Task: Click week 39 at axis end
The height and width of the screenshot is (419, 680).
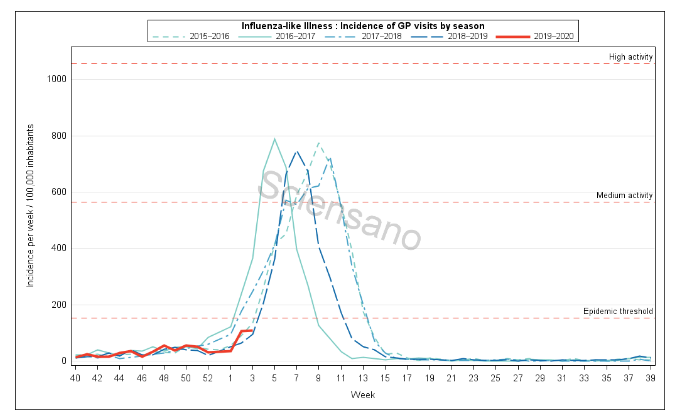Action: pos(649,377)
